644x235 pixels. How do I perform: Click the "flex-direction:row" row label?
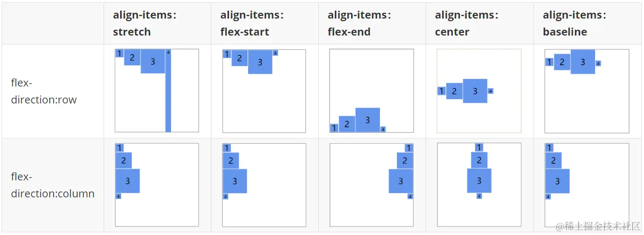coord(44,91)
